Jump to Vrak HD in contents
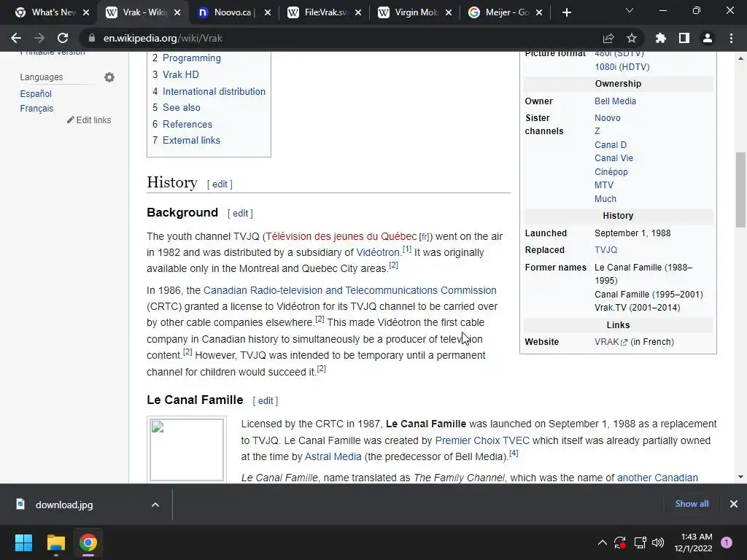The height and width of the screenshot is (560, 747). point(181,75)
